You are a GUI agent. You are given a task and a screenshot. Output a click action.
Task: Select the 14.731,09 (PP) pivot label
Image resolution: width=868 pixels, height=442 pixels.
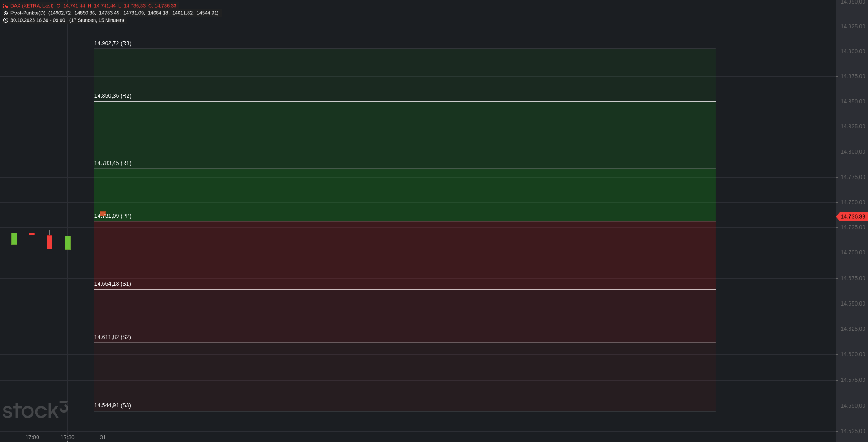click(113, 216)
